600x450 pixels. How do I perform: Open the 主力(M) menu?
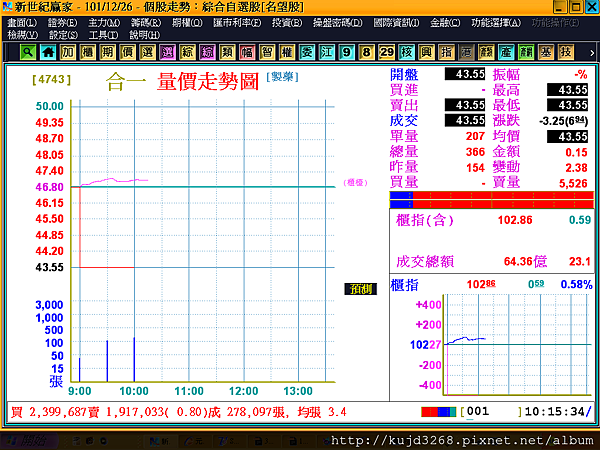pos(104,23)
